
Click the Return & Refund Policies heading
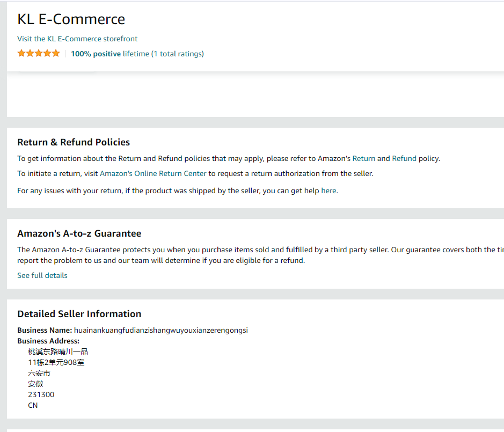(74, 142)
